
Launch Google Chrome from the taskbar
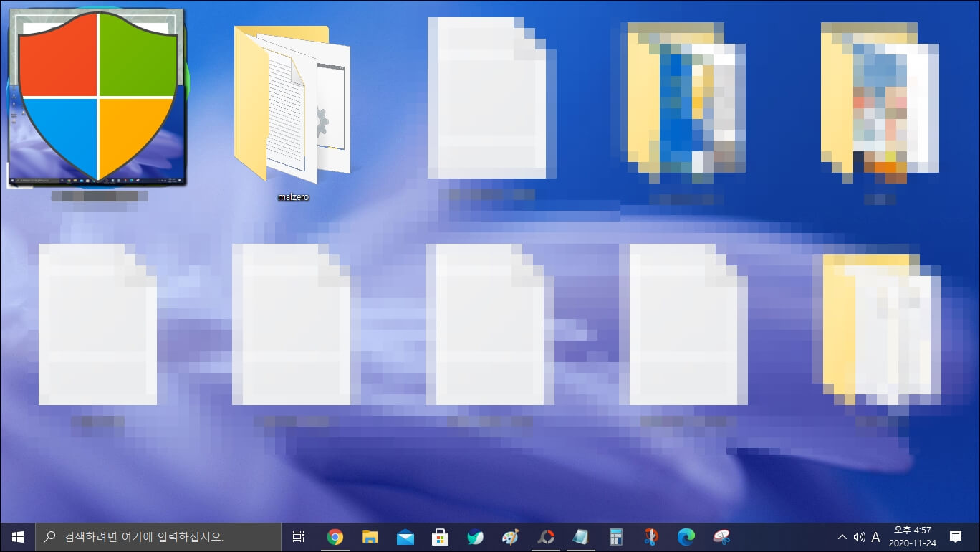click(335, 536)
